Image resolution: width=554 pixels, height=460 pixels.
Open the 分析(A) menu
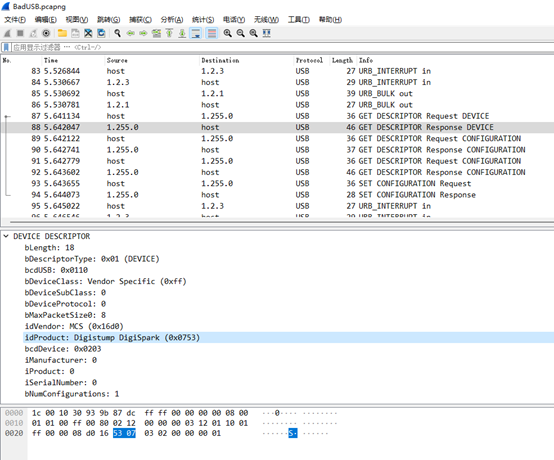coord(172,20)
